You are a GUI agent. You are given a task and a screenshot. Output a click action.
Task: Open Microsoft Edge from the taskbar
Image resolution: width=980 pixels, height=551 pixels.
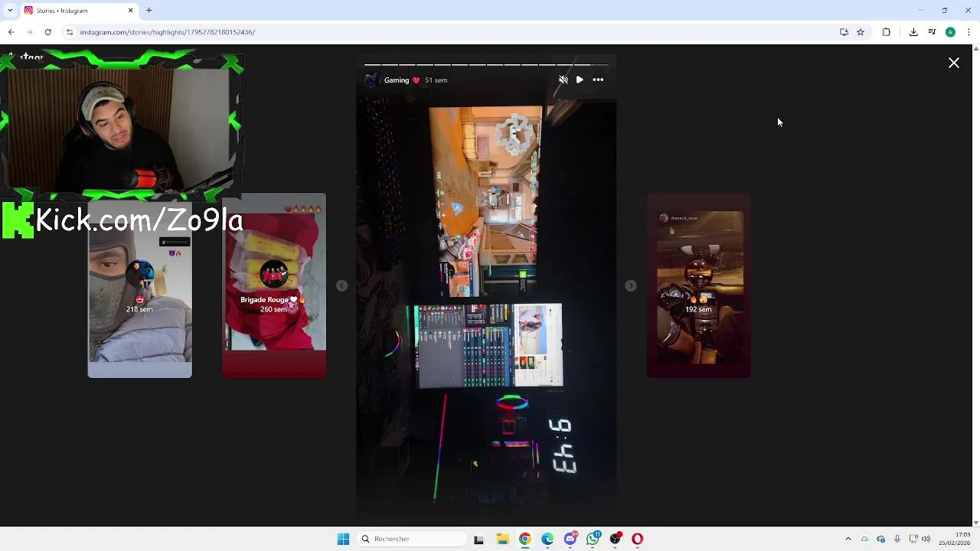click(547, 539)
